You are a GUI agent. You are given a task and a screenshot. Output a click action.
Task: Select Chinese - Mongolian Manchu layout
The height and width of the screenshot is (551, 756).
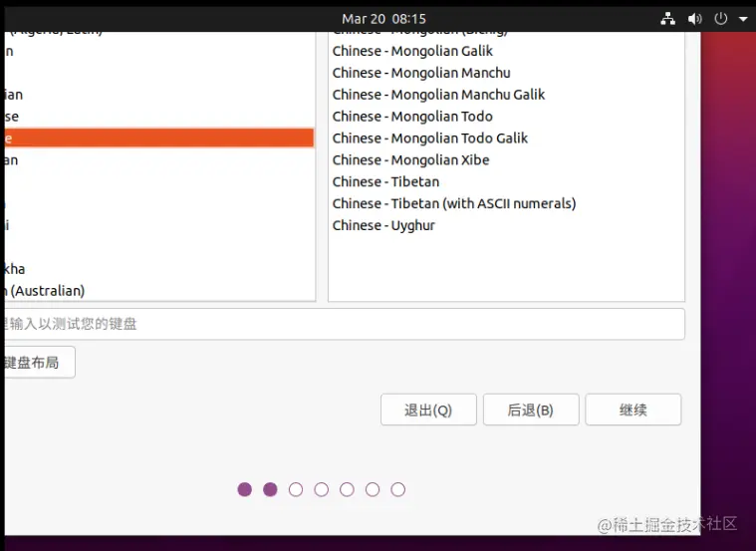coord(421,73)
